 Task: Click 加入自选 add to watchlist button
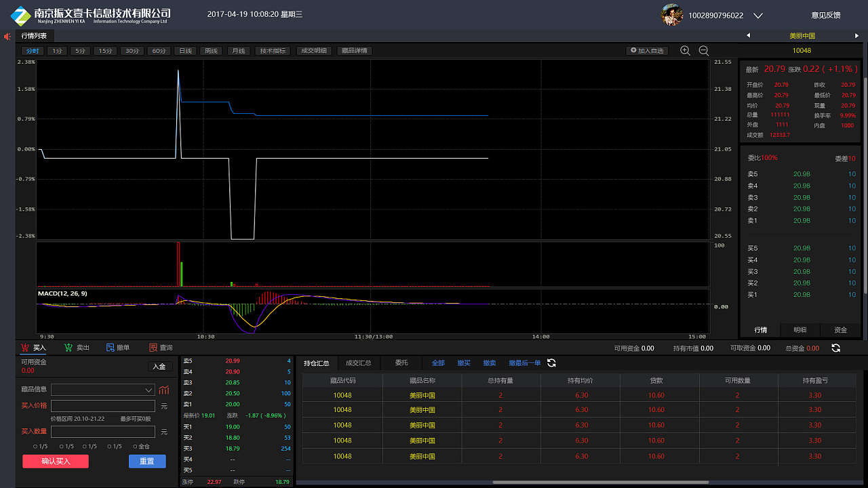point(647,51)
